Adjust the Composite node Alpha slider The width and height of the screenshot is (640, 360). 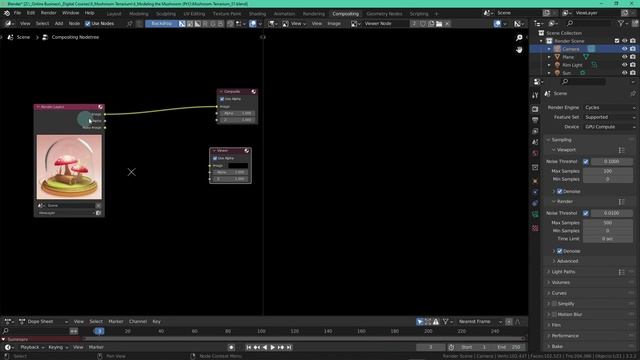[x=238, y=113]
